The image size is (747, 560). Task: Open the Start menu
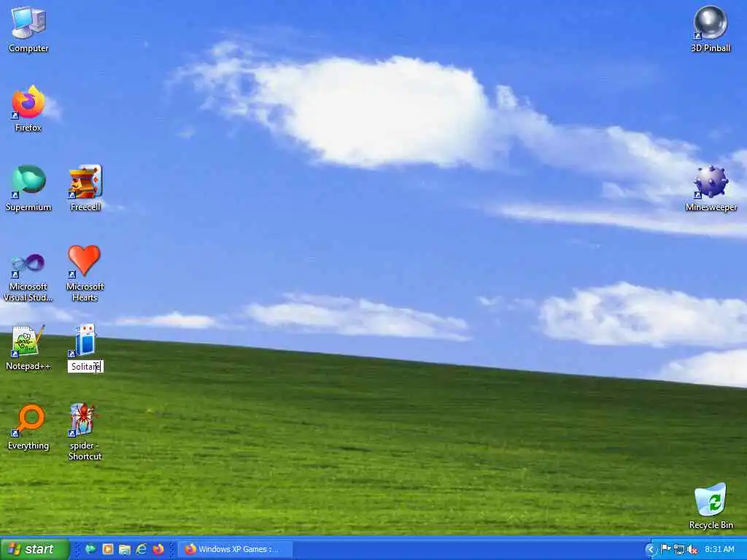tap(35, 549)
